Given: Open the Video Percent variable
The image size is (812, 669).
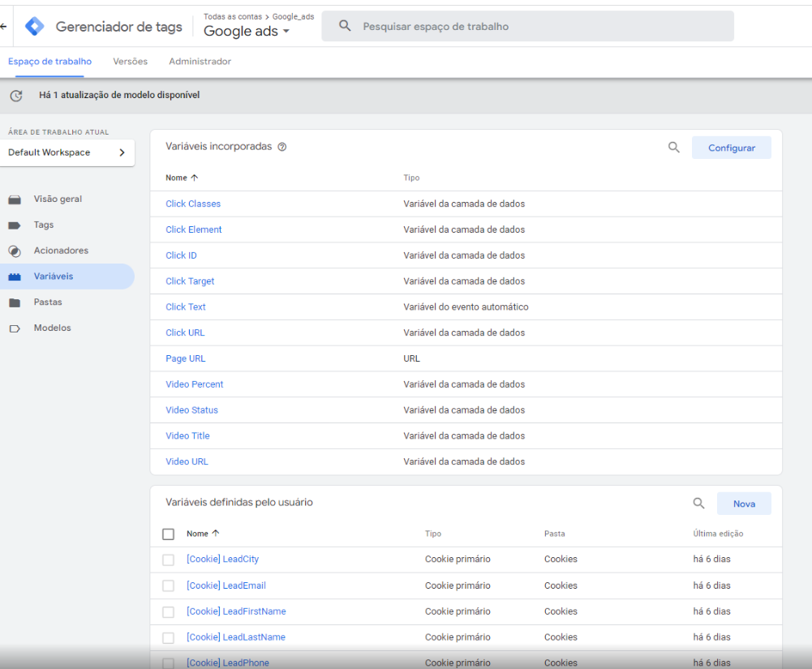Looking at the screenshot, I should (194, 384).
